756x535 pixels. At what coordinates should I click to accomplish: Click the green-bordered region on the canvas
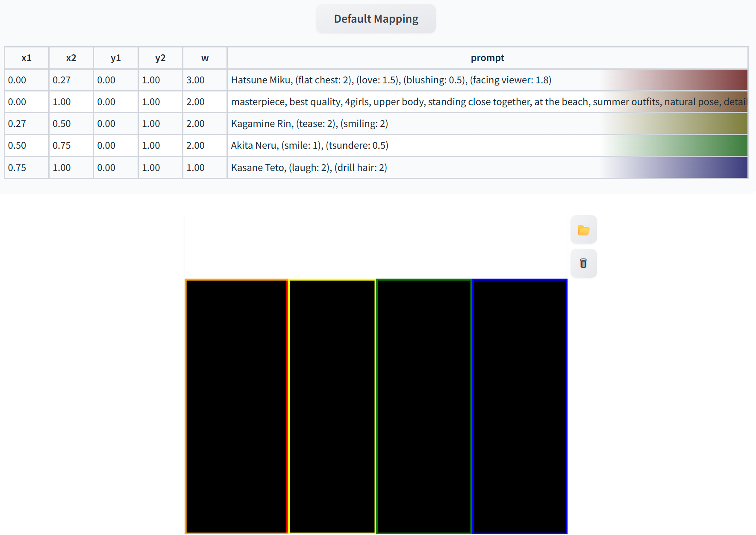click(424, 406)
